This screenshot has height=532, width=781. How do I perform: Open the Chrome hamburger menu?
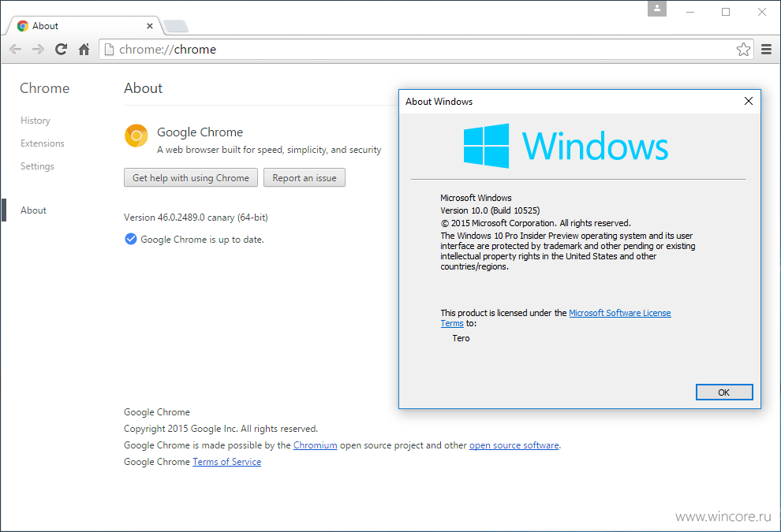(767, 50)
